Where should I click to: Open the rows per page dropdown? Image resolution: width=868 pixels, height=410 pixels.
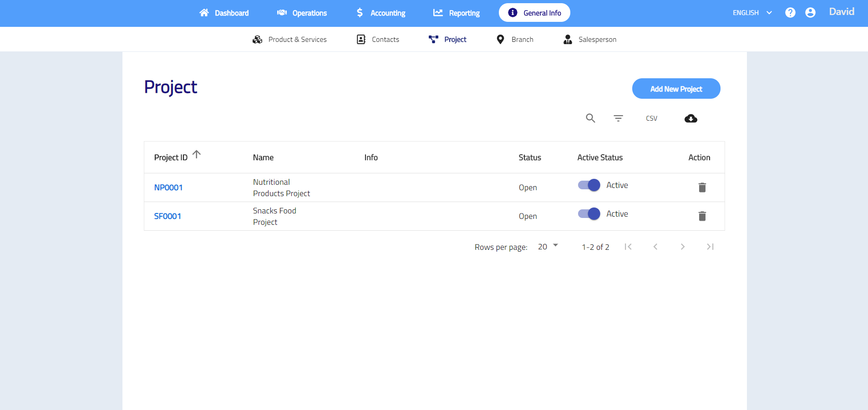click(548, 247)
